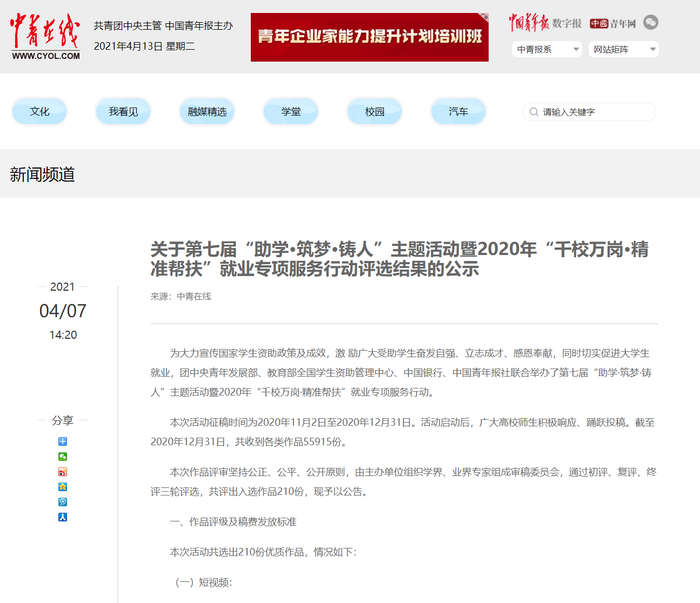Focus the 请输入关键字 search field
This screenshot has height=603, width=700.
tap(595, 112)
